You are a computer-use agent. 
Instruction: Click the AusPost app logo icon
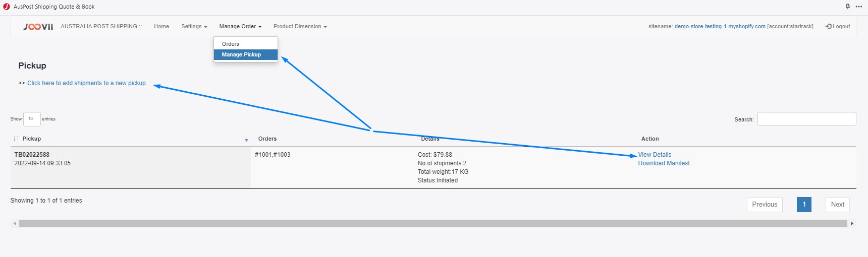pyautogui.click(x=7, y=7)
